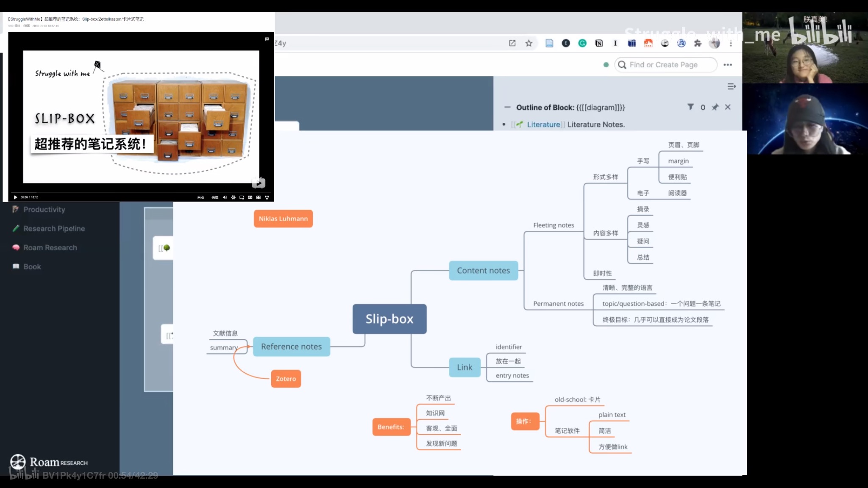Open page in new window icon
Viewport: 868px width, 488px height.
512,43
